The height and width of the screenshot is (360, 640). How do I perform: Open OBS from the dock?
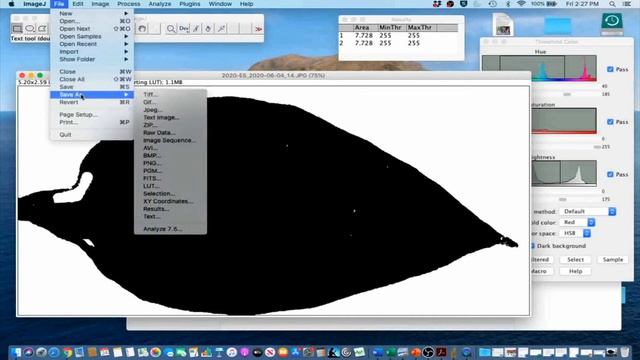428,352
